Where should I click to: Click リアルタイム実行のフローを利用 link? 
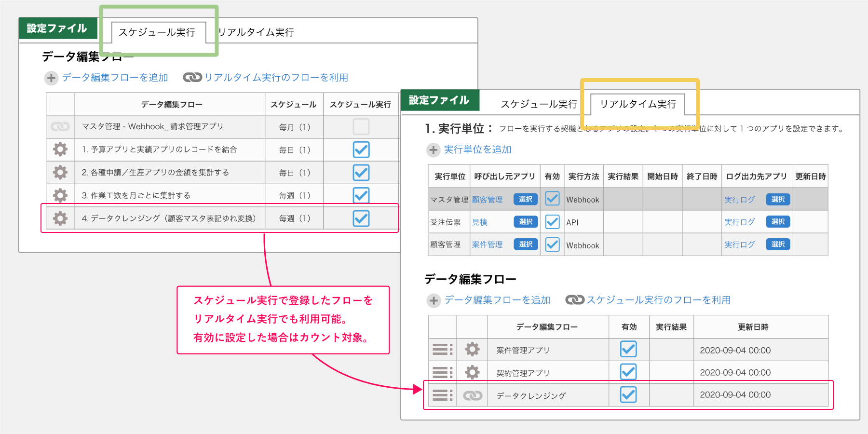[x=276, y=78]
